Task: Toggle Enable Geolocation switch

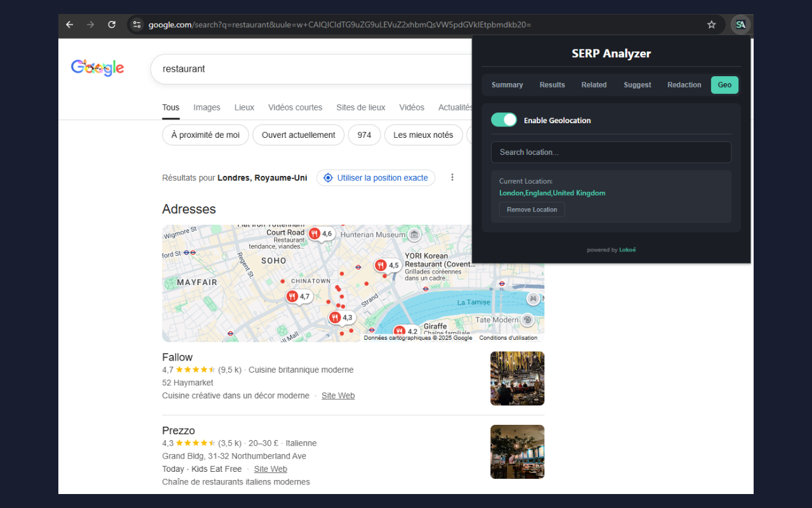Action: (x=504, y=120)
